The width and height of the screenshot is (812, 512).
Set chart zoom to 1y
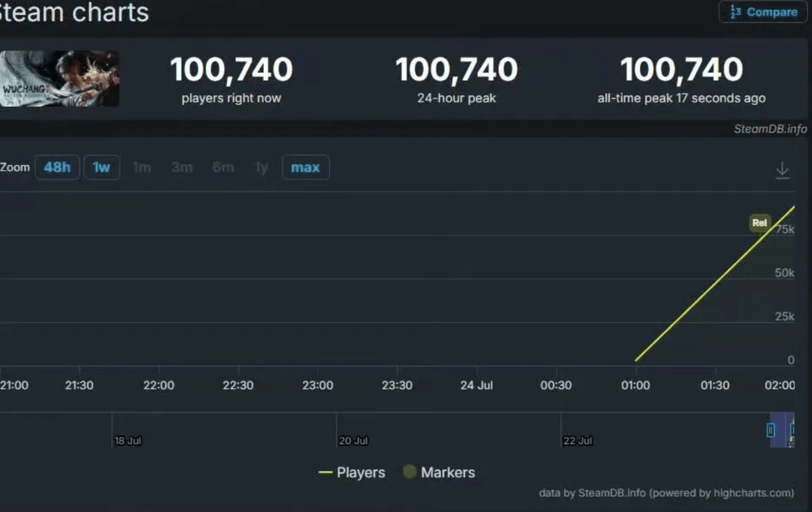262,168
